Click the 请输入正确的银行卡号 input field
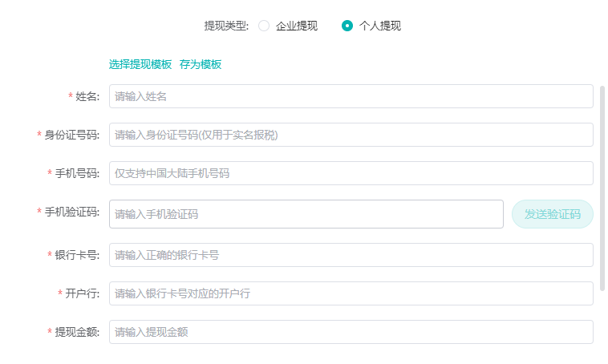This screenshot has height=364, width=608. click(x=351, y=255)
